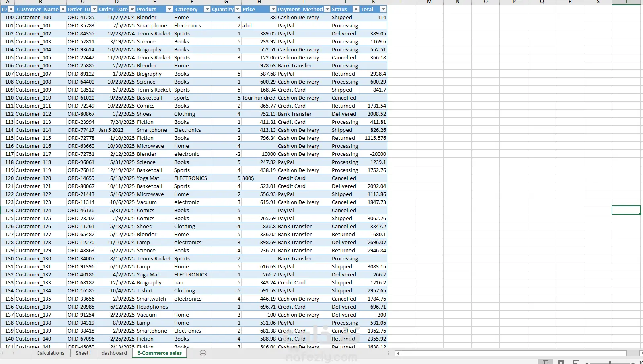Image resolution: width=643 pixels, height=364 pixels.
Task: Select the Status header cell label
Action: point(339,9)
